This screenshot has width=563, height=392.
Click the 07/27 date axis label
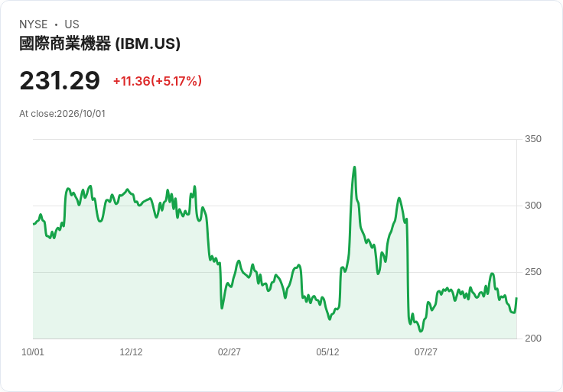[x=426, y=352]
